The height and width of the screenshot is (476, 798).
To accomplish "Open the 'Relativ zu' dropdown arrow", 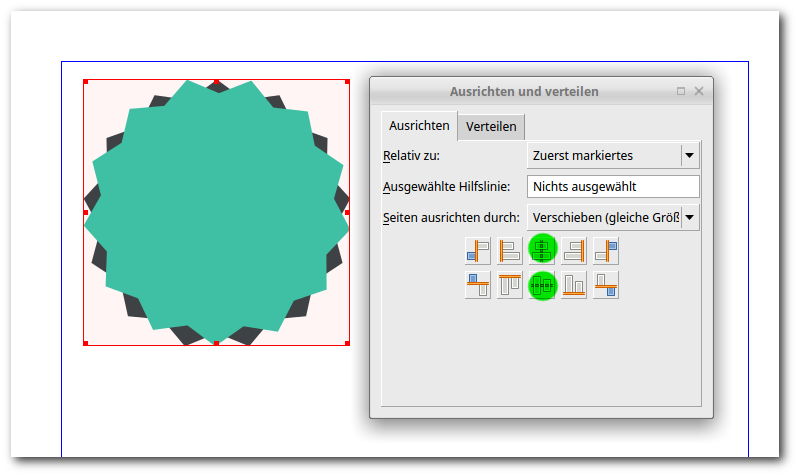I will pos(689,155).
